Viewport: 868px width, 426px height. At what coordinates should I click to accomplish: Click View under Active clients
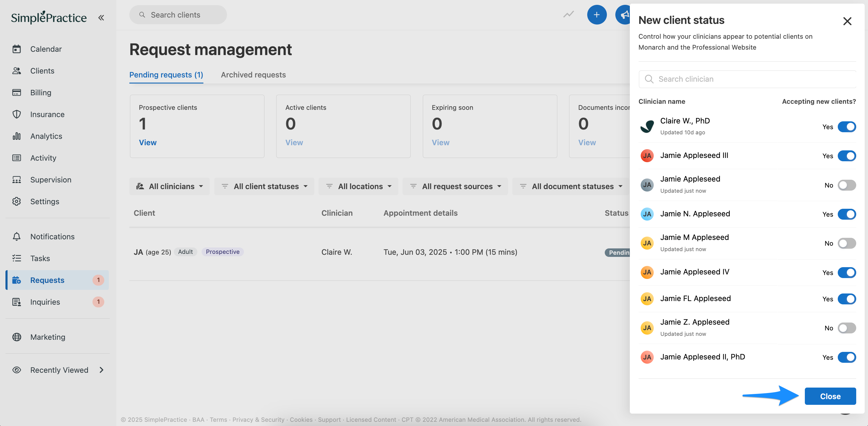click(294, 142)
